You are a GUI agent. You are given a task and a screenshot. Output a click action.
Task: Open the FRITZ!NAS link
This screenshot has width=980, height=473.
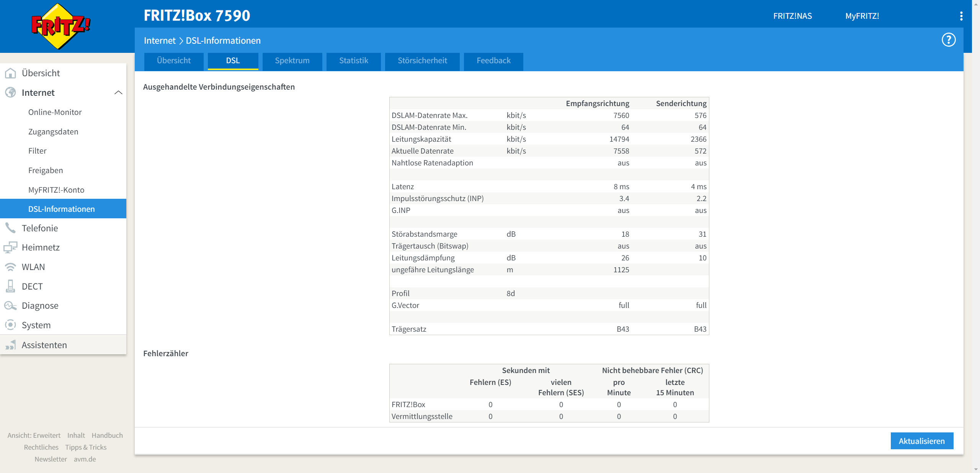pyautogui.click(x=792, y=16)
